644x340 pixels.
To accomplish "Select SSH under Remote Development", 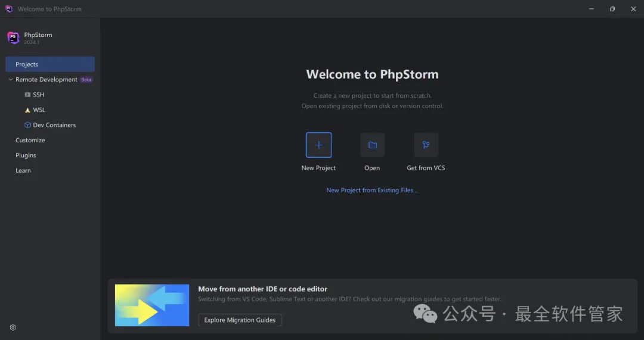I will click(x=39, y=95).
